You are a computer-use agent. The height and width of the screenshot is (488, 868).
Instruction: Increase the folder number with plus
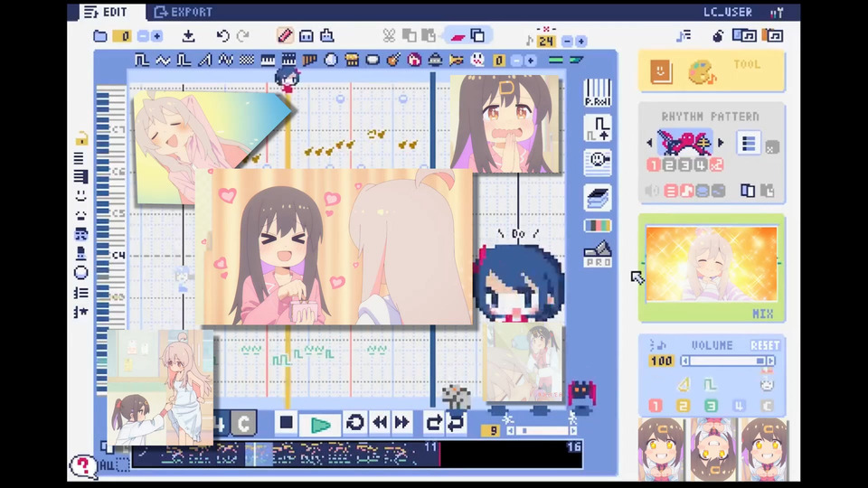pyautogui.click(x=156, y=36)
